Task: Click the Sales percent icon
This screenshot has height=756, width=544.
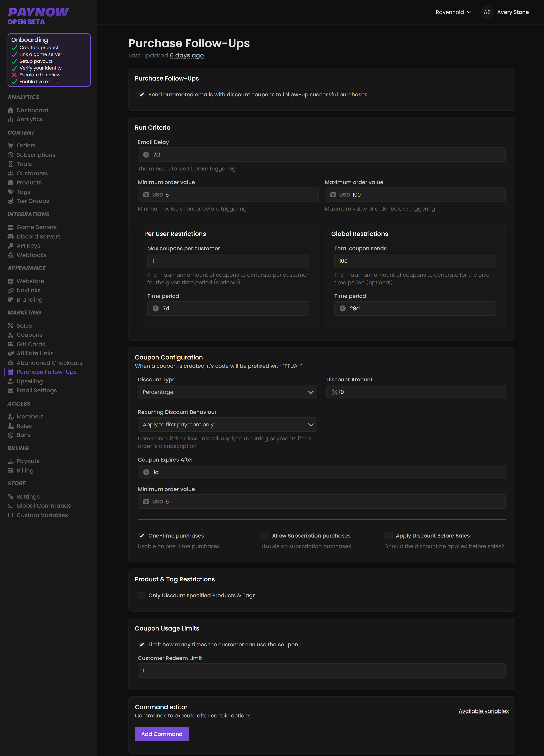Action: [x=11, y=326]
